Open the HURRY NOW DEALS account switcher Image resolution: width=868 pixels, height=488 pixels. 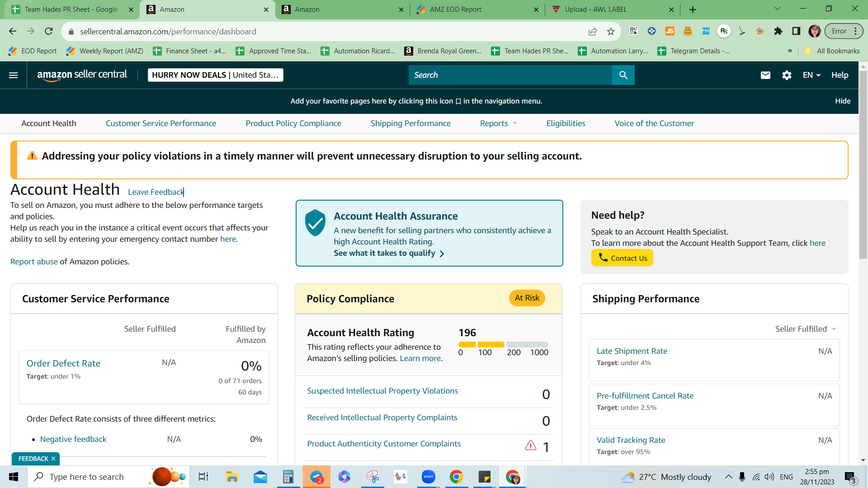(216, 75)
